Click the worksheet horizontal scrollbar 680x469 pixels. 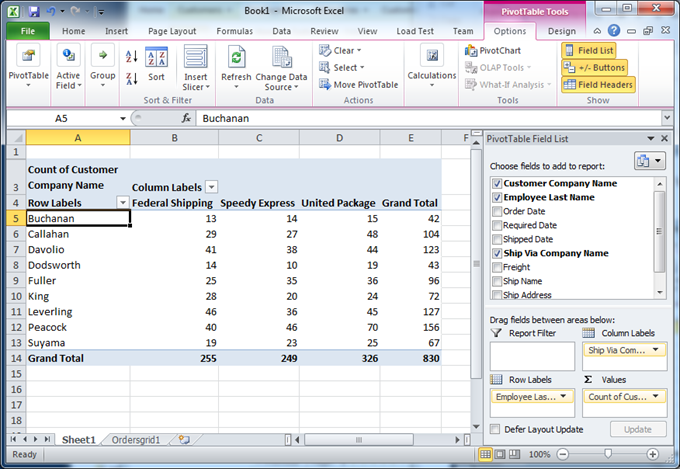point(359,440)
